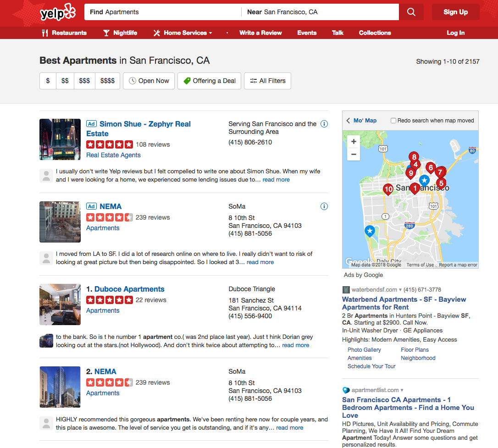Open info icon for Simon Shue ad
The width and height of the screenshot is (498, 448).
(x=324, y=124)
